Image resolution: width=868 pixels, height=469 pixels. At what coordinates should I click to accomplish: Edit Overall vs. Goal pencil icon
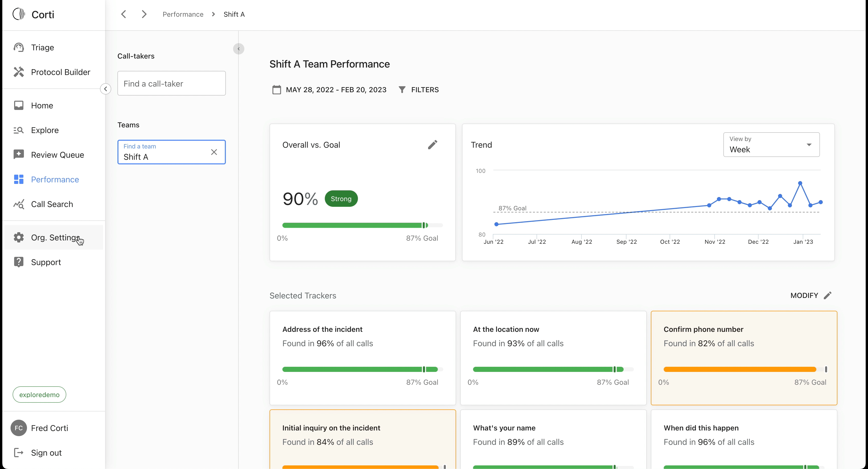[x=433, y=145]
